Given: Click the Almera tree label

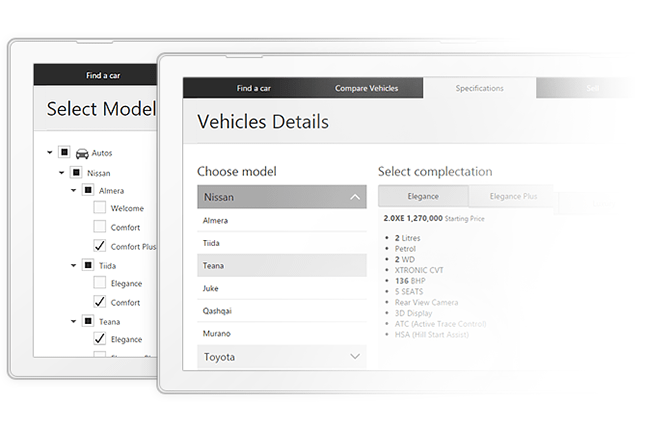Looking at the screenshot, I should (111, 191).
